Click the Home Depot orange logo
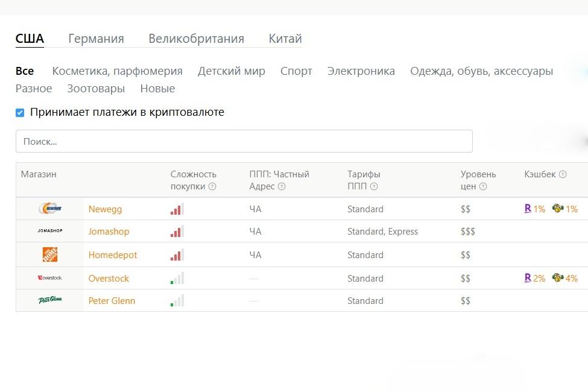 (x=50, y=255)
